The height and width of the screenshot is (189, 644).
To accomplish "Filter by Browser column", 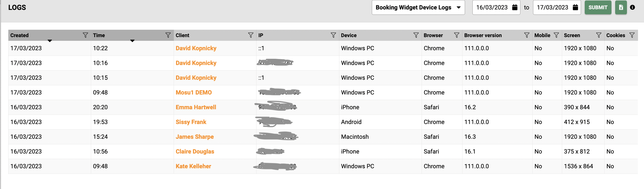I will pyautogui.click(x=456, y=35).
